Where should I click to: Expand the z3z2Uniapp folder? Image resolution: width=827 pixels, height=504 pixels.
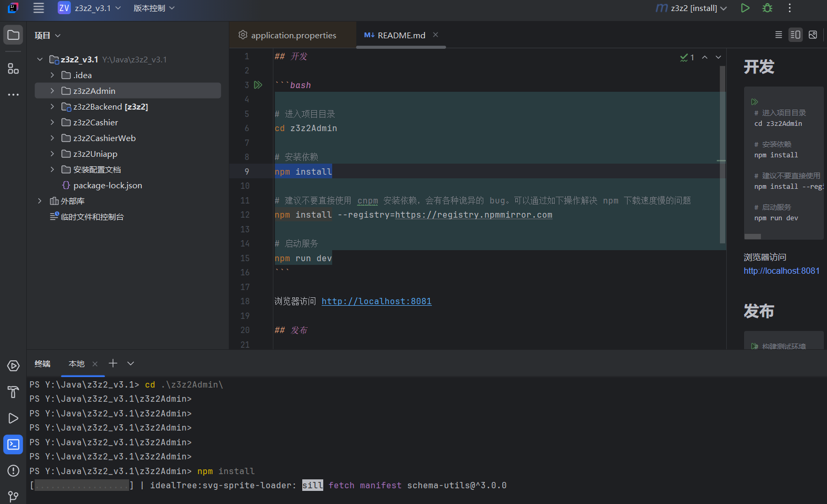pos(52,154)
